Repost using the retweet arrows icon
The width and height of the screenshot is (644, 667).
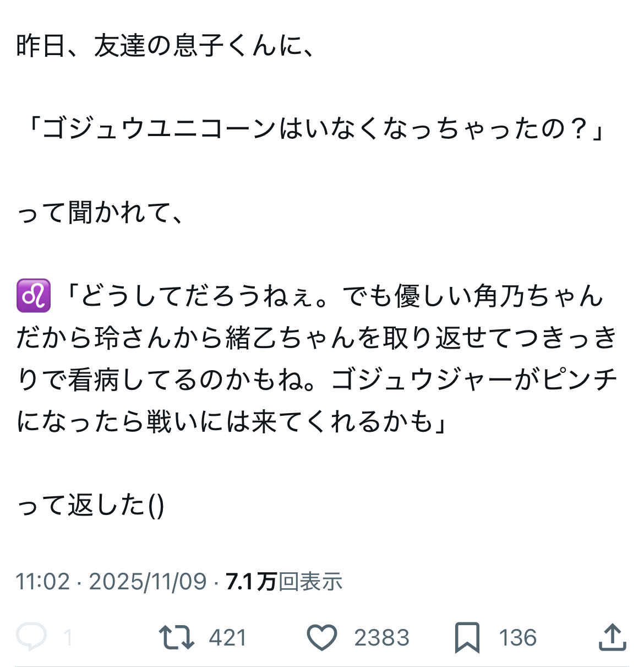[x=176, y=637]
